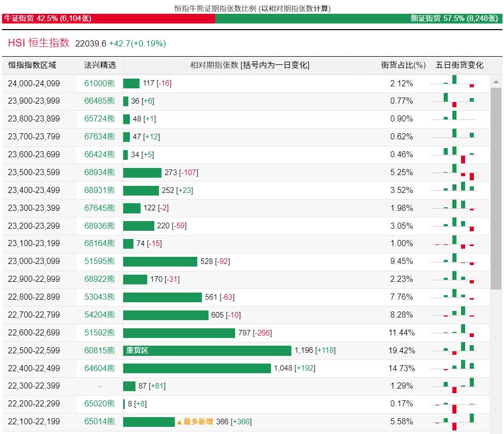This screenshot has width=504, height=434.
Task: Open bear warrant link 65014熊
Action: pos(100,422)
